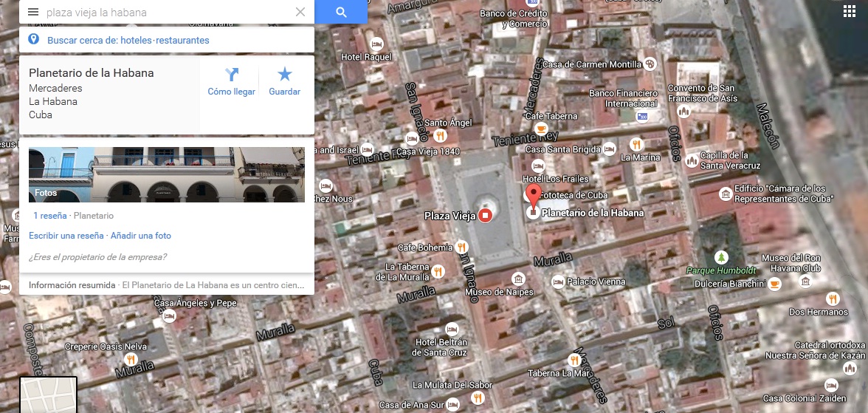Viewport: 868px width, 413px height.
Task: Click the red pin at Planetario de la Habana
Action: 533,197
